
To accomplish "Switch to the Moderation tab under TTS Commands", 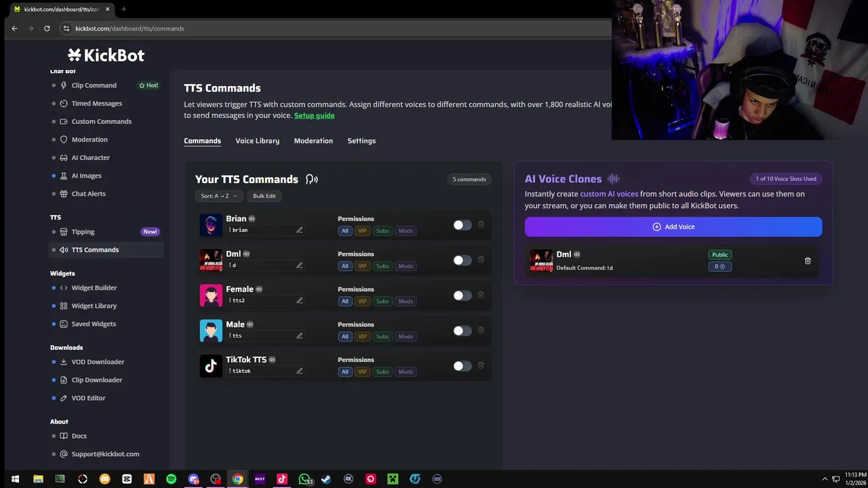I will click(313, 141).
